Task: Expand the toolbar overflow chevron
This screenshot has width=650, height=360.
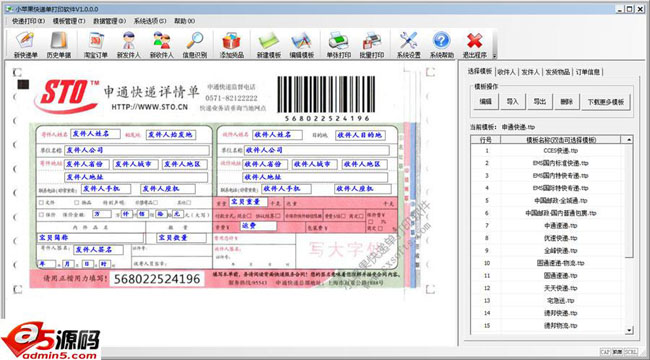Action: point(494,56)
